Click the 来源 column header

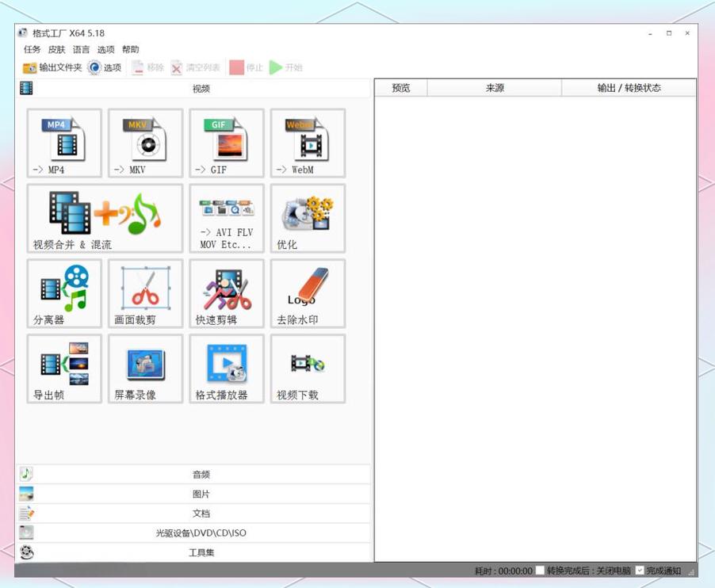495,88
